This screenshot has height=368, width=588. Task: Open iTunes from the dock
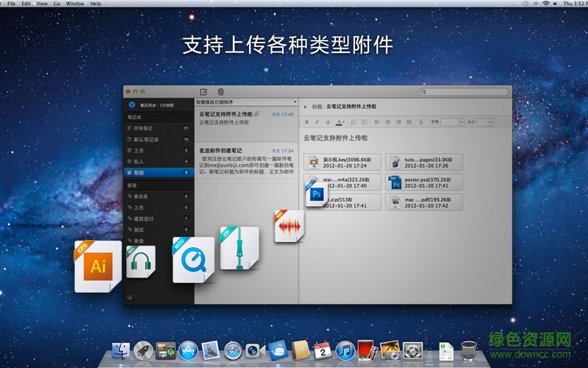tap(345, 350)
